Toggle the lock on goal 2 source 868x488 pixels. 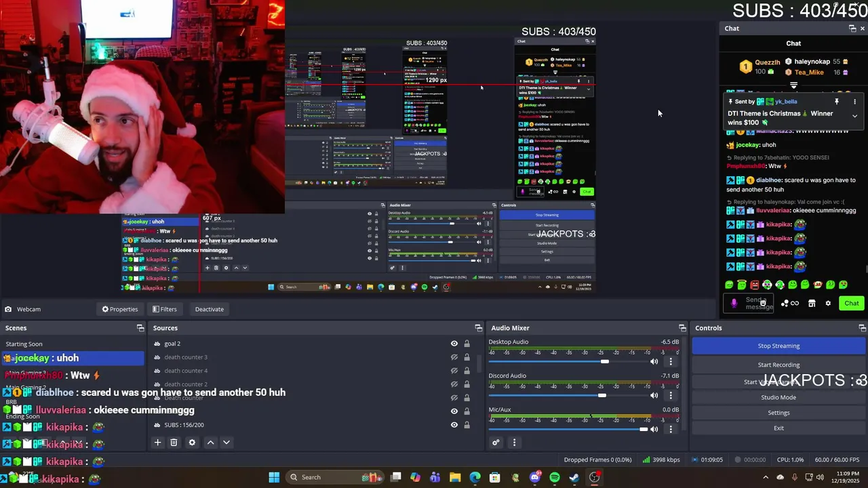(x=467, y=344)
